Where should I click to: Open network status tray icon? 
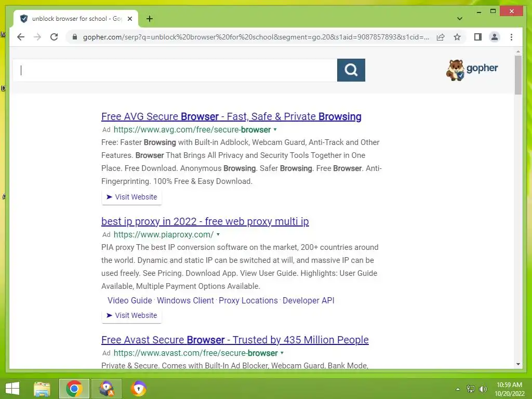(470, 389)
